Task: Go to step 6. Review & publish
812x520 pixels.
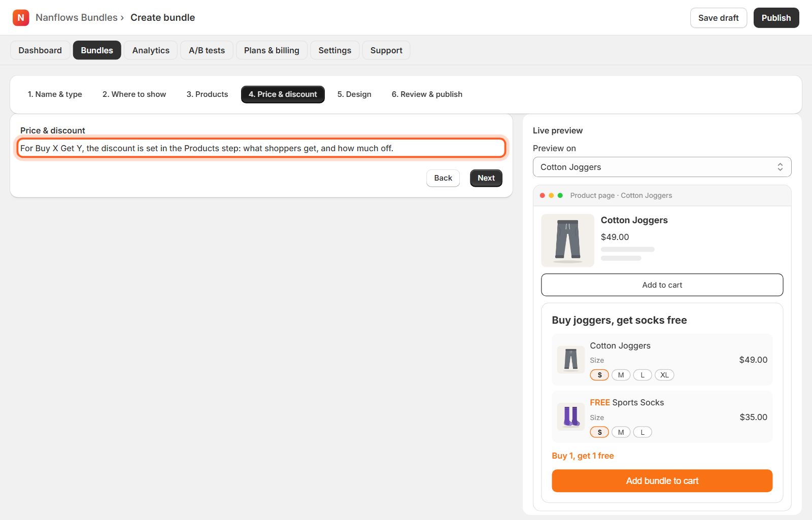Action: [427, 94]
